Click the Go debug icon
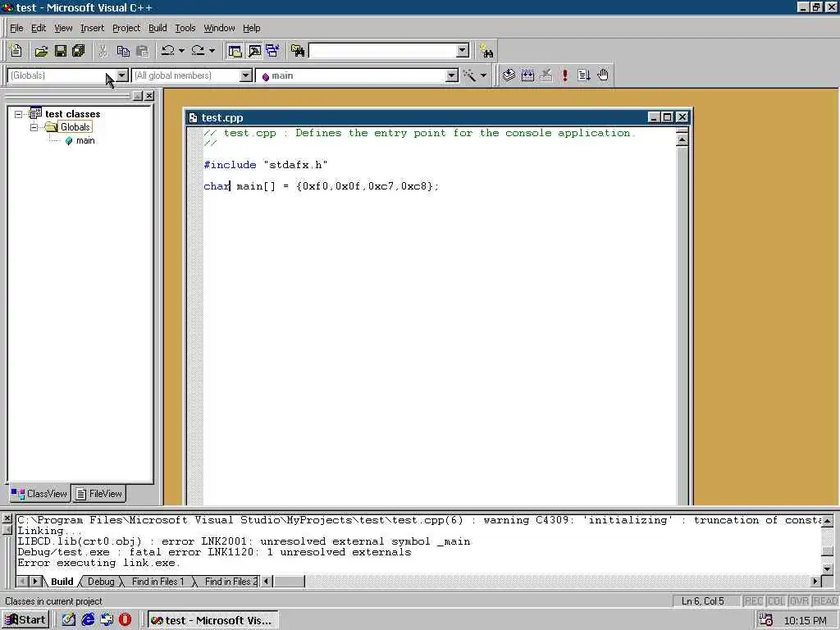Viewport: 840px width, 630px height. 584,75
